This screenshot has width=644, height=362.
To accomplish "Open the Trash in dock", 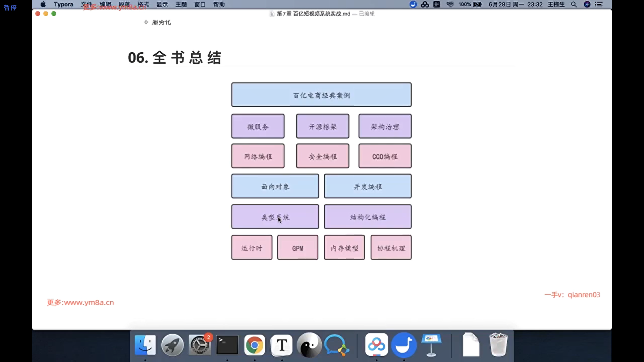I will tap(498, 345).
